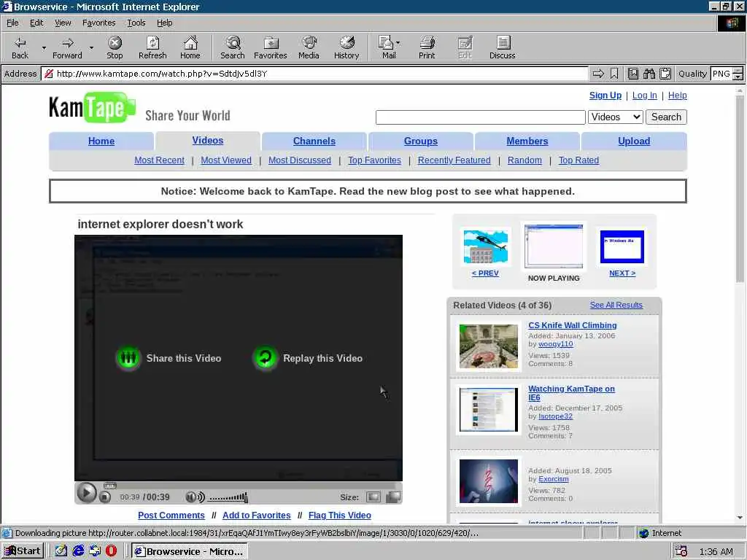
Task: Open the Media toolbar panel
Action: coord(309,47)
